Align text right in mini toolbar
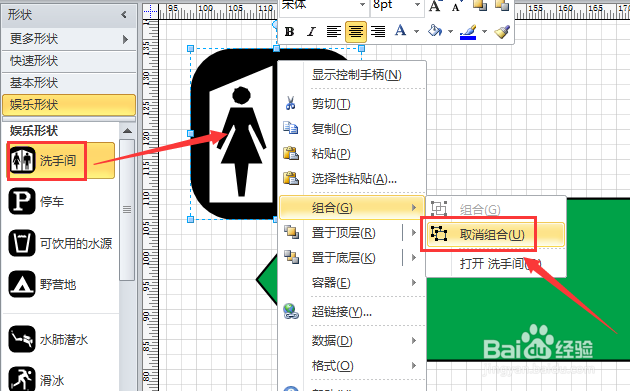The width and height of the screenshot is (630, 391). tap(378, 32)
